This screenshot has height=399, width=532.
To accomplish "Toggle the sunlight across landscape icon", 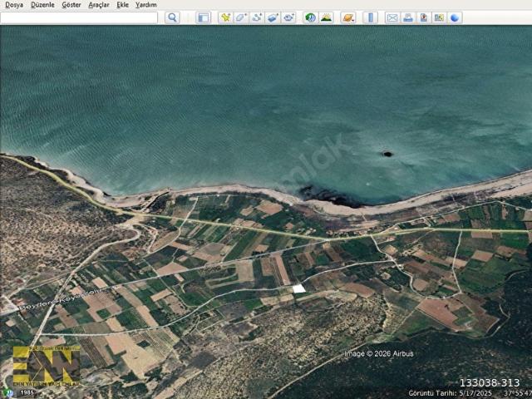I will (326, 17).
